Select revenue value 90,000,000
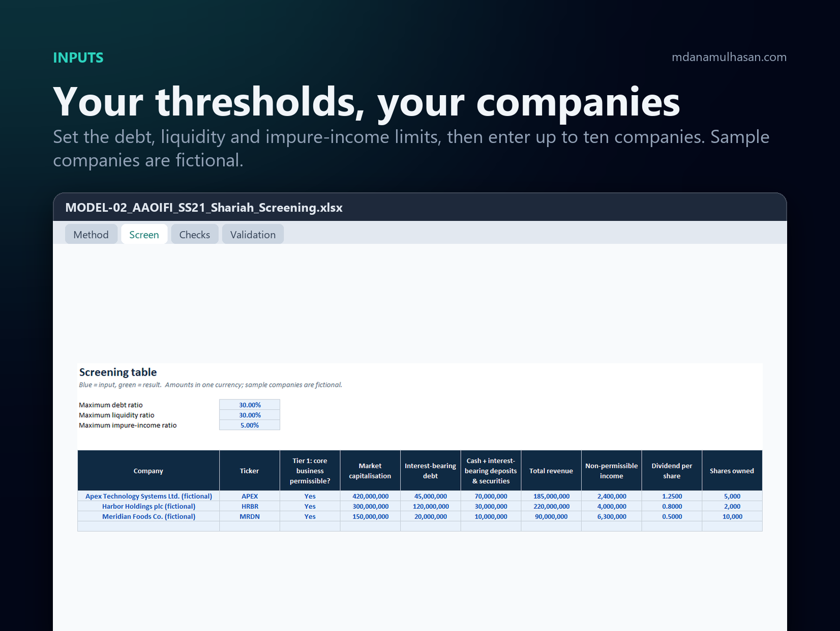The image size is (840, 631). point(551,517)
